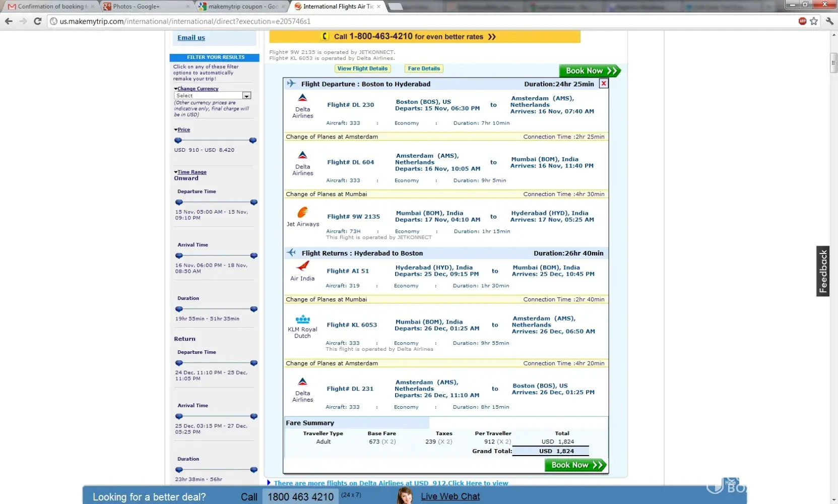Switch to the makemytrip coupon tab

click(242, 7)
